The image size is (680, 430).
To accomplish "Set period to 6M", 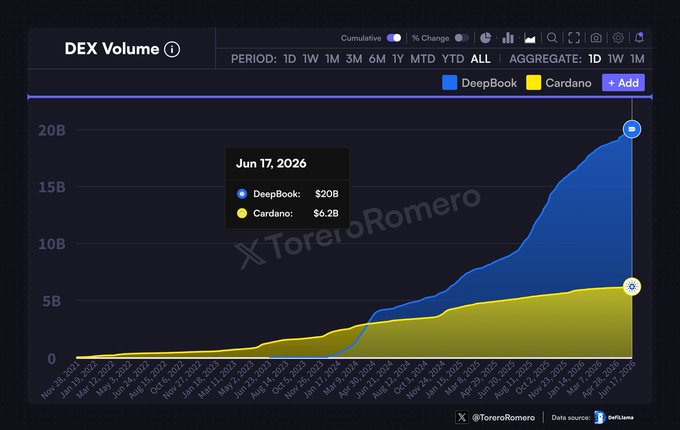I will [377, 59].
